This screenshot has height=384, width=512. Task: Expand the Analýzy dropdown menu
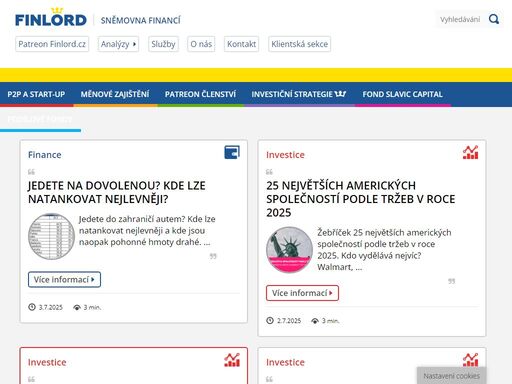pos(118,44)
